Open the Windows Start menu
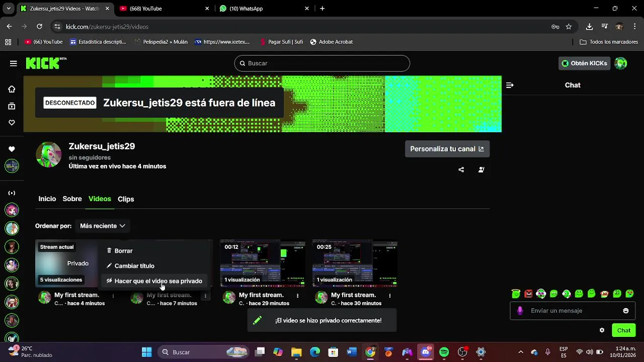644x362 pixels. pos(146,352)
